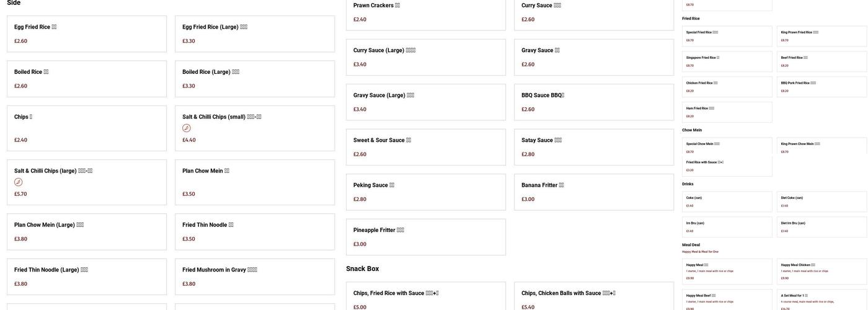The width and height of the screenshot is (868, 310).
Task: Click the Peking Sauce item
Action: (x=425, y=192)
